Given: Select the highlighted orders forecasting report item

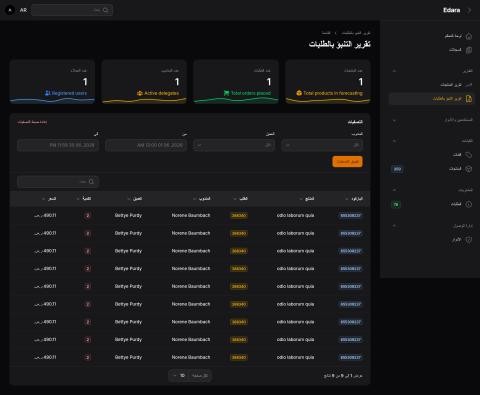Looking at the screenshot, I should (x=431, y=99).
